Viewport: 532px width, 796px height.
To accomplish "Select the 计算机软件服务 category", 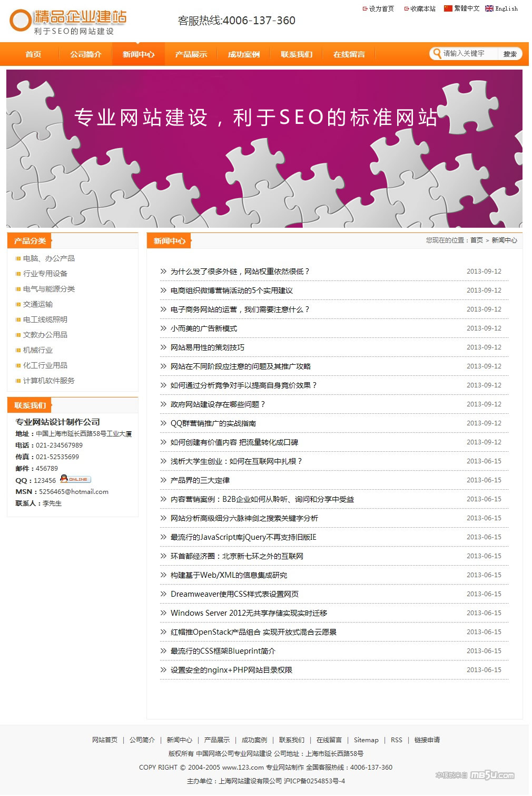I will click(x=48, y=381).
